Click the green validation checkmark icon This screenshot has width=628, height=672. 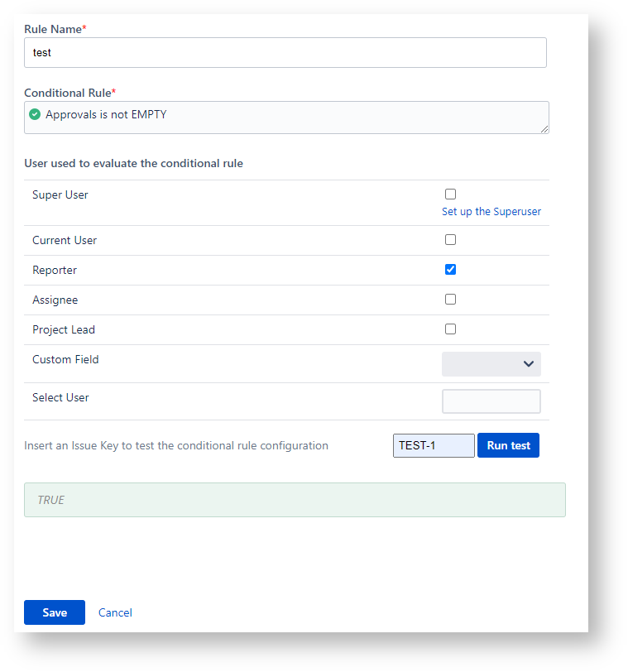(35, 115)
